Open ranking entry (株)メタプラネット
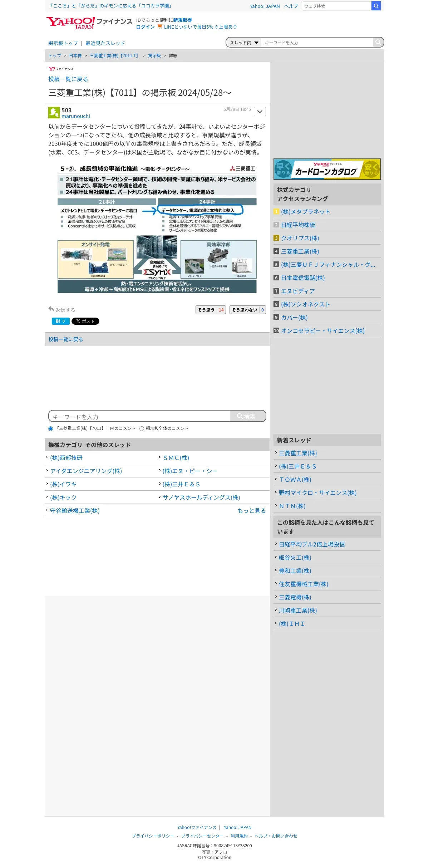This screenshot has height=868, width=429. [x=305, y=212]
